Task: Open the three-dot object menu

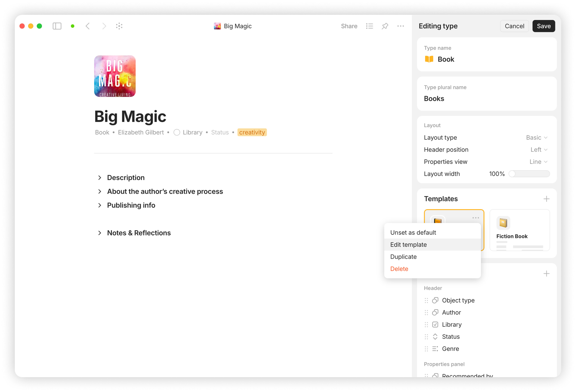Action: coord(400,26)
